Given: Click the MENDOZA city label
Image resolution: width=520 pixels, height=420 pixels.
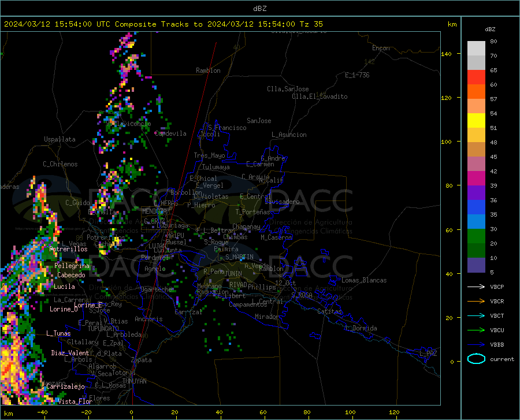Looking at the screenshot, I should (154, 211).
